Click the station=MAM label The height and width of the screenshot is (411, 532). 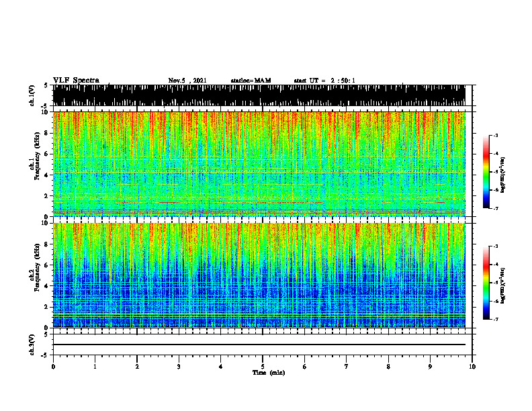(251, 81)
